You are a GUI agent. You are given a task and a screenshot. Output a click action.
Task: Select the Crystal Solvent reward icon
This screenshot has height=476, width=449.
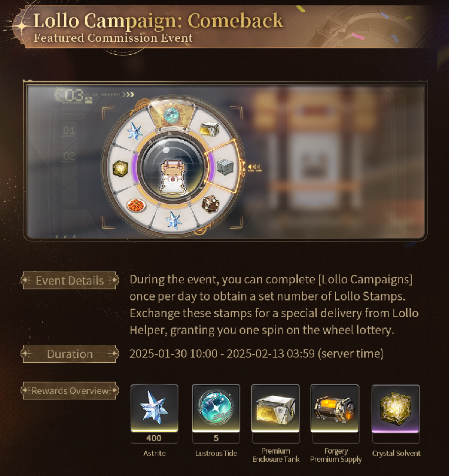coord(395,408)
